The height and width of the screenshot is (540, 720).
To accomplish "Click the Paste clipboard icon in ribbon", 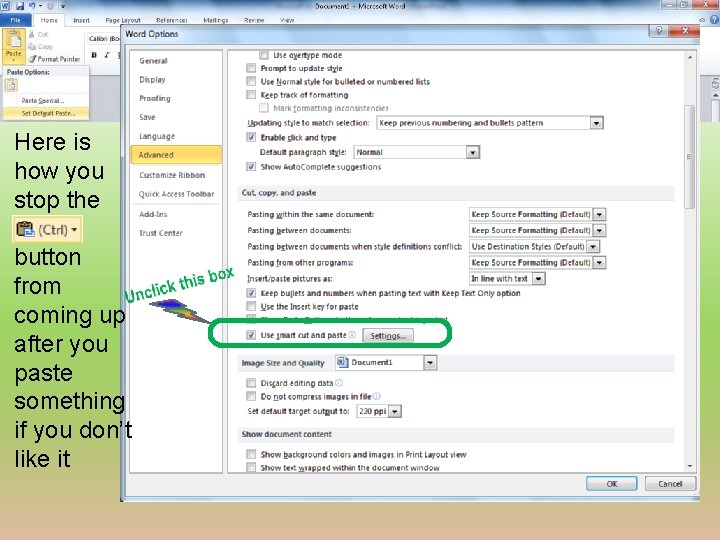I will click(x=13, y=39).
